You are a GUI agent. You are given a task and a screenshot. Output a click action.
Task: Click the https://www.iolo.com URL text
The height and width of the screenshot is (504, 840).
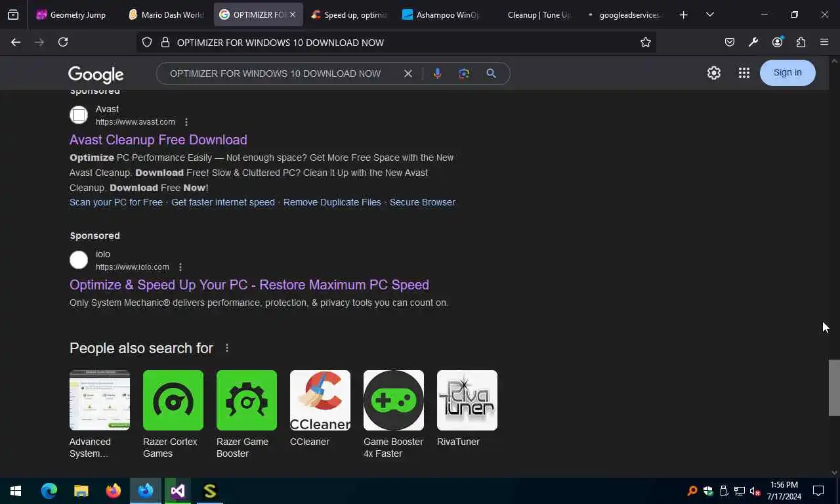(133, 267)
